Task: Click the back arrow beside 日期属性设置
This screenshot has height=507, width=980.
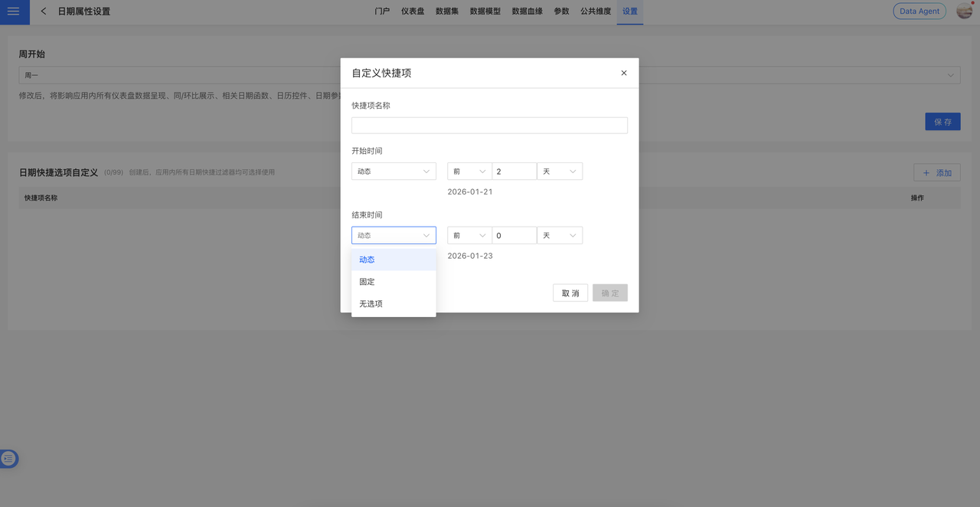Action: tap(44, 11)
